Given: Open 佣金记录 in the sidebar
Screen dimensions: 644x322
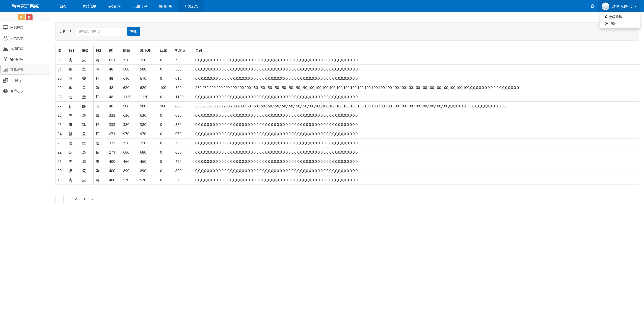Looking at the screenshot, I should (x=17, y=91).
